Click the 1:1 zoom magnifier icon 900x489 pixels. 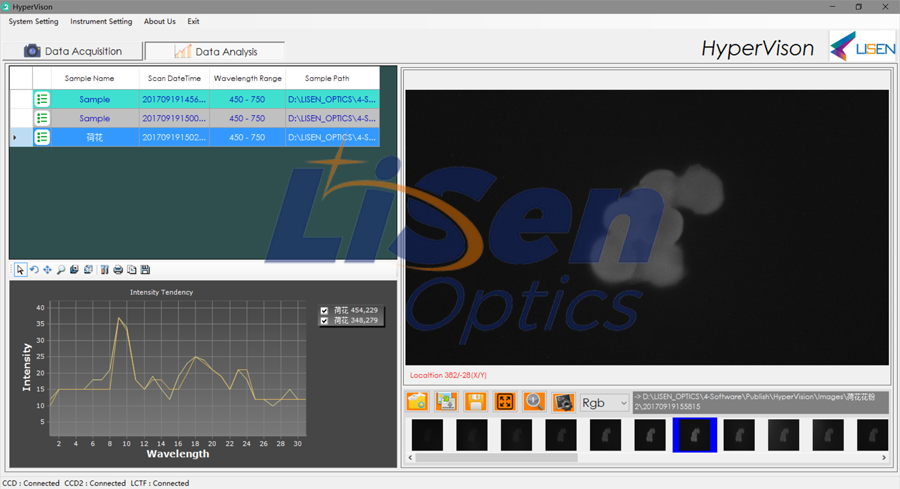[534, 402]
